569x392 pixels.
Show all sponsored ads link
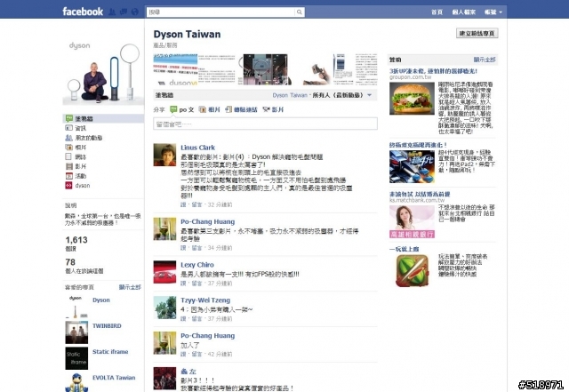(x=484, y=60)
